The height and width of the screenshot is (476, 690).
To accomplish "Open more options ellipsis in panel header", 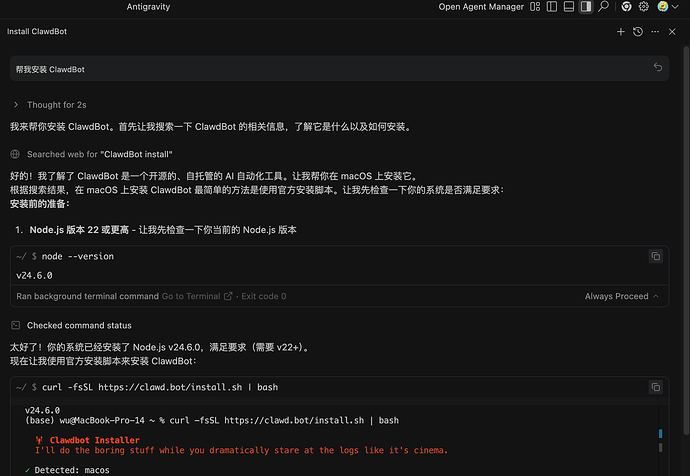I will 655,32.
